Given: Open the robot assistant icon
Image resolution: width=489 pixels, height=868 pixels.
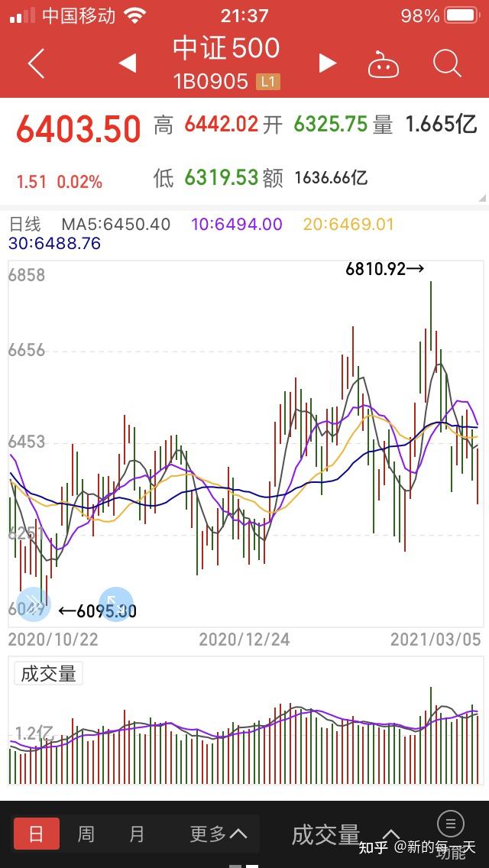Looking at the screenshot, I should 384,63.
